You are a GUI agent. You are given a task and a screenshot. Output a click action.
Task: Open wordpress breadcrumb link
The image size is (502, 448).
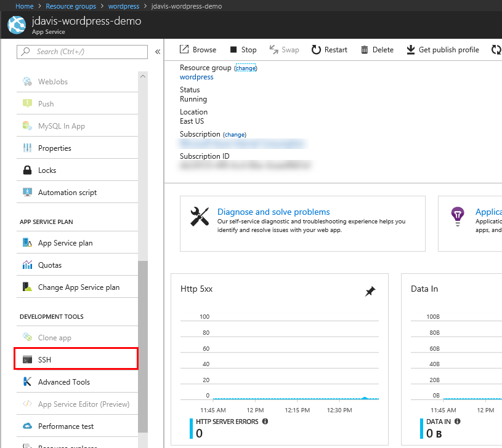pos(124,6)
